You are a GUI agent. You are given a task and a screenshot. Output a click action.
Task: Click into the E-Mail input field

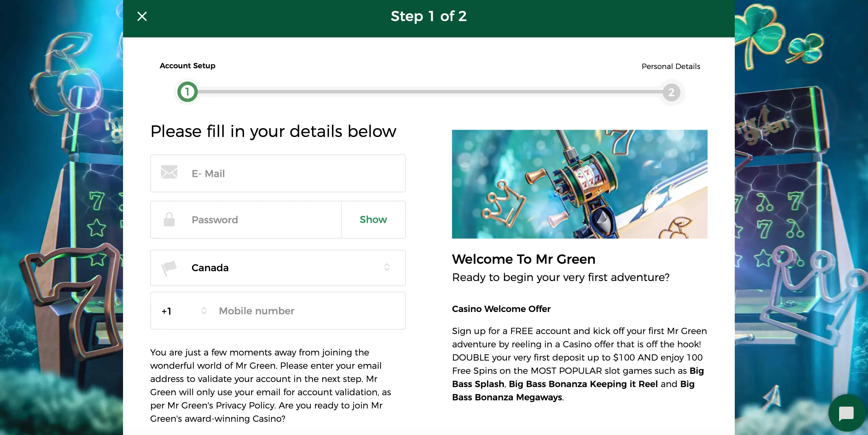[x=278, y=173]
